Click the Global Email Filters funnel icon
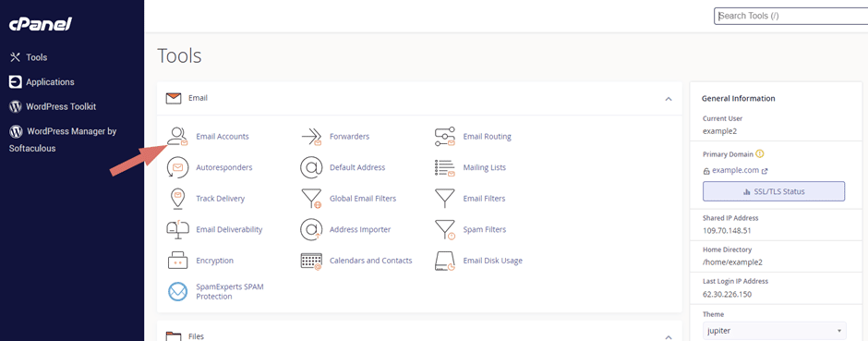Image resolution: width=868 pixels, height=341 pixels. (x=311, y=199)
